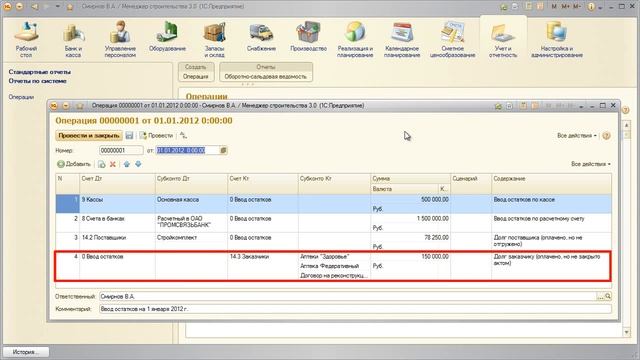The width and height of the screenshot is (640, 360).
Task: Click favorites star in main title bar
Action: [x=70, y=7]
